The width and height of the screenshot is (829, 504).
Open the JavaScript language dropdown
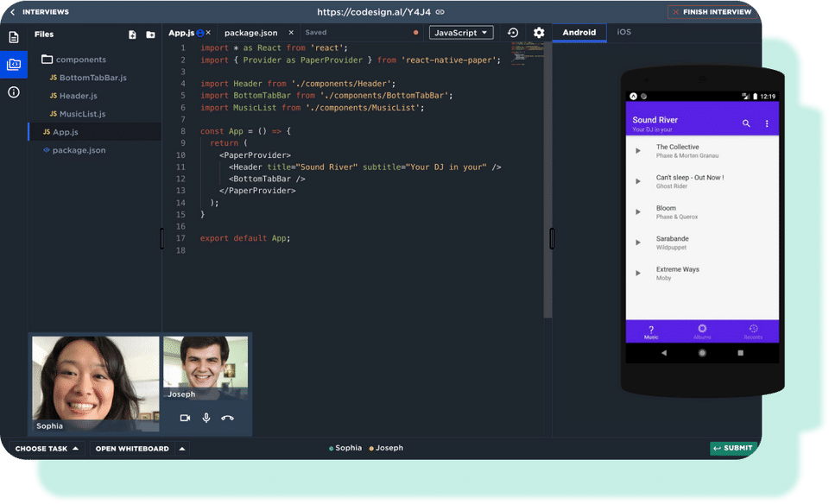(461, 33)
